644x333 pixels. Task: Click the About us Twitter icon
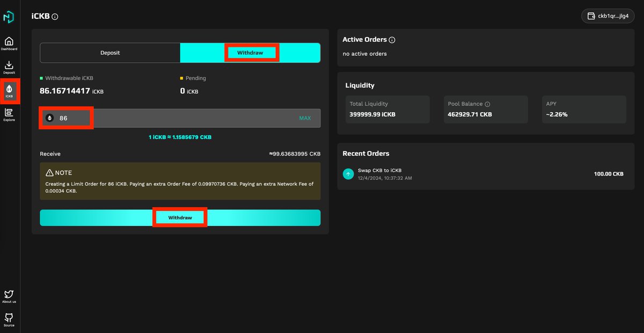(x=9, y=295)
